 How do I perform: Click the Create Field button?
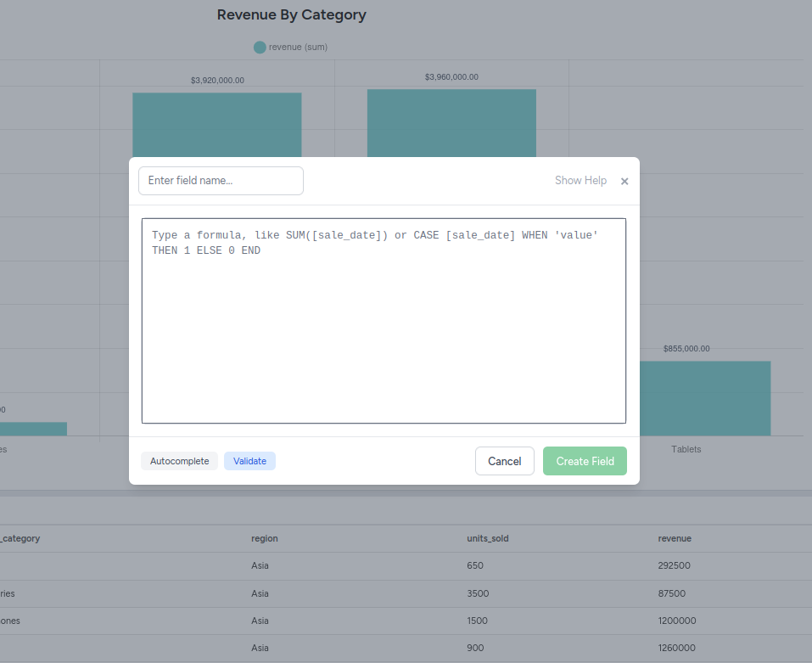pyautogui.click(x=585, y=461)
